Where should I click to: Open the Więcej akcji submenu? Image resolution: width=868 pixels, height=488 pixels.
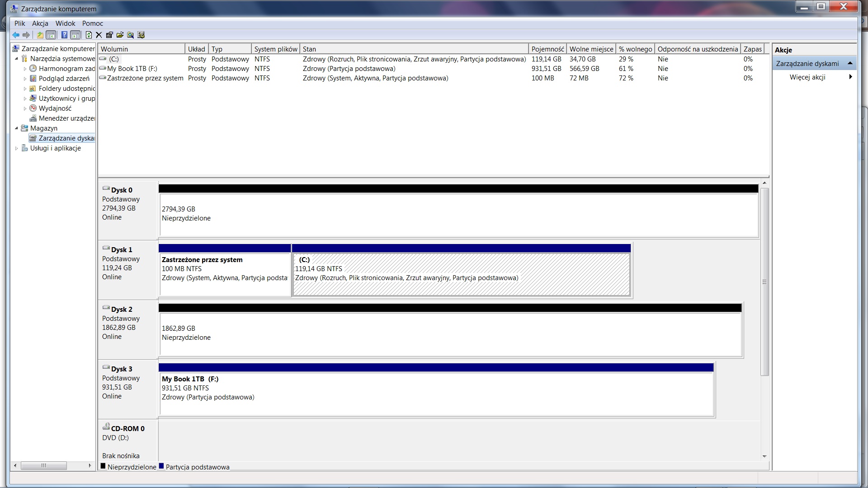[x=815, y=77]
